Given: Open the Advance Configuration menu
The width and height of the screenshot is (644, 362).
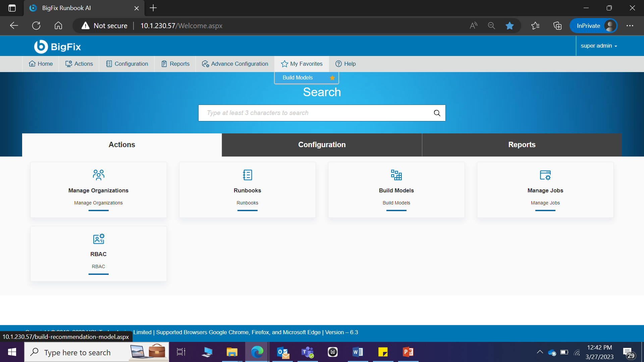Looking at the screenshot, I should (x=235, y=64).
